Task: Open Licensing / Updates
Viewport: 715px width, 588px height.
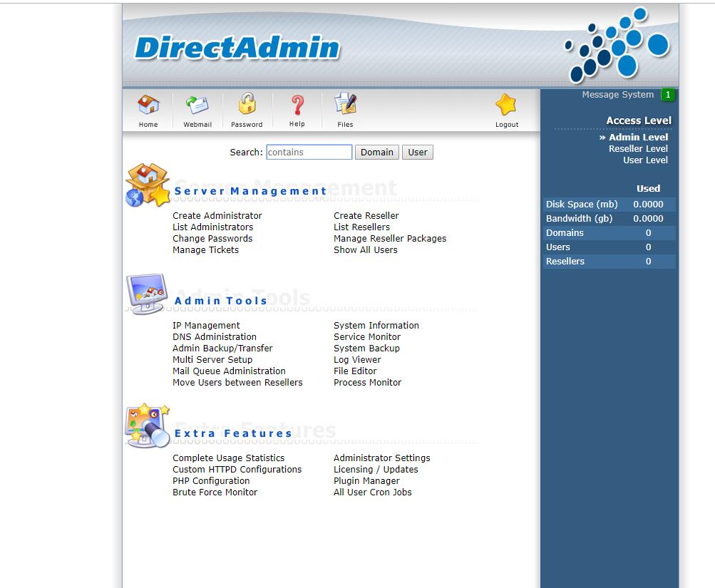Action: click(376, 470)
